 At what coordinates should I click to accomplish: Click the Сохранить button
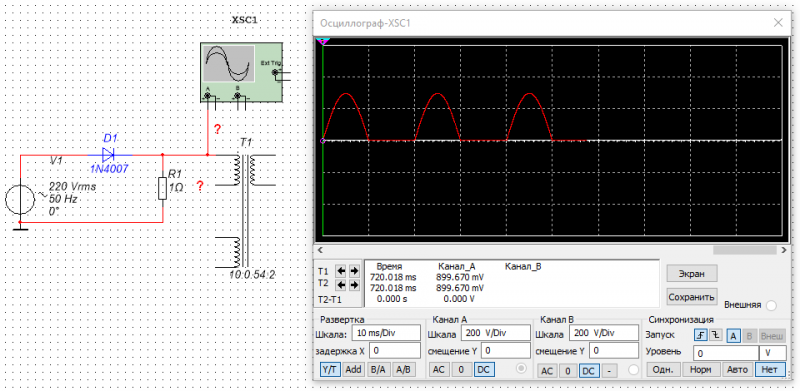click(x=692, y=296)
